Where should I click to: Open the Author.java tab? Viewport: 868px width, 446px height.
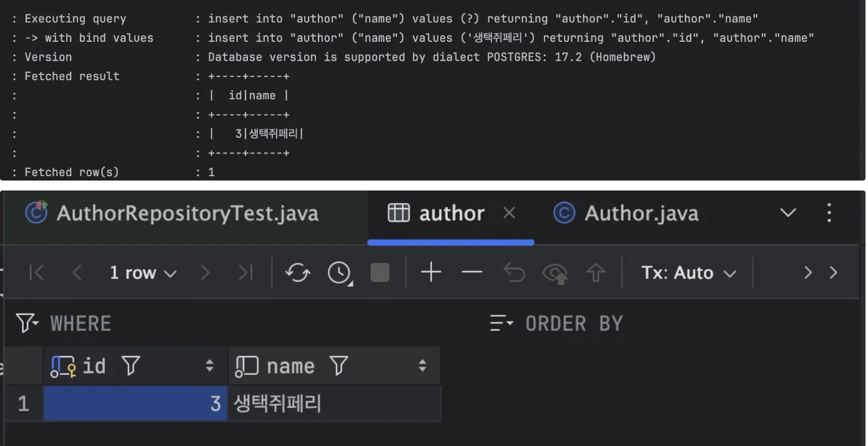click(x=626, y=214)
